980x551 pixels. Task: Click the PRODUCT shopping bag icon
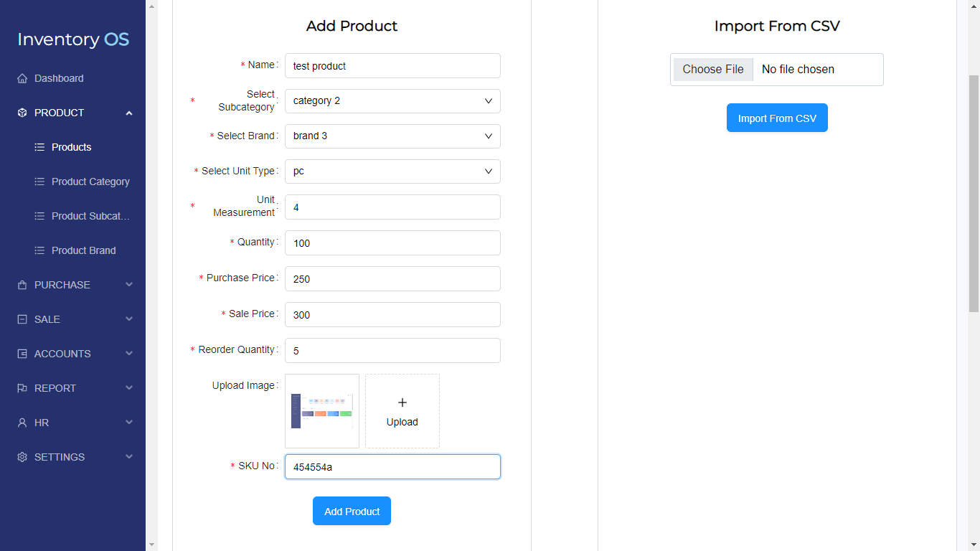pyautogui.click(x=22, y=113)
